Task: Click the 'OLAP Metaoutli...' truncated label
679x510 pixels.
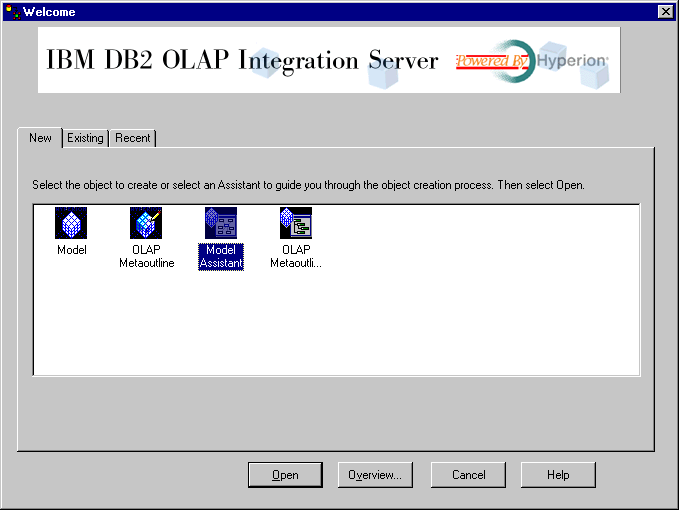Action: point(296,256)
